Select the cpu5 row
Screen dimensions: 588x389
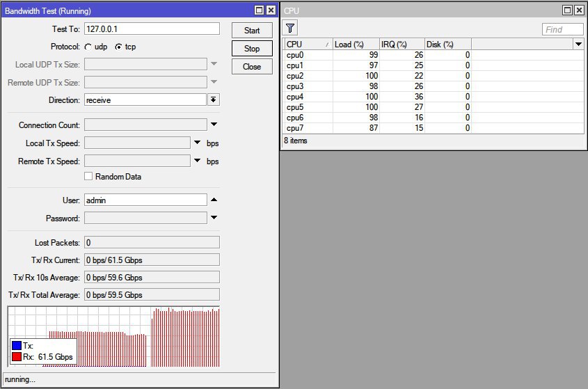tap(434, 107)
